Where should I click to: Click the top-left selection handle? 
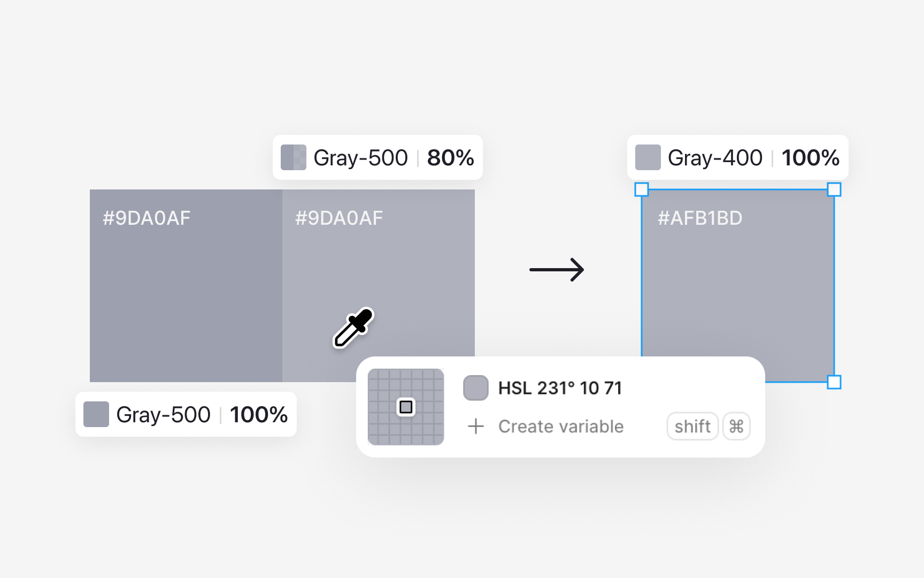pos(642,189)
